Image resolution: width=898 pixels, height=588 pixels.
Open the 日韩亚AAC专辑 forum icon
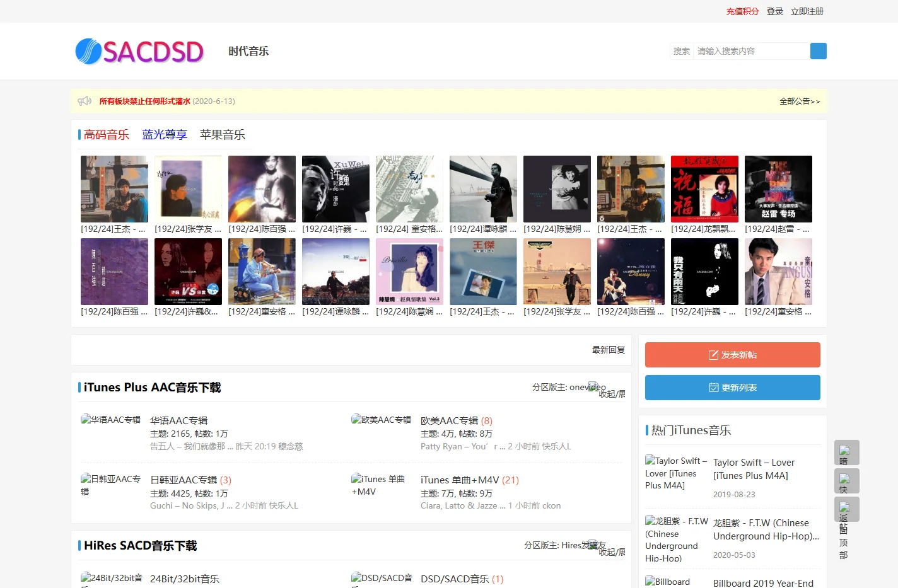pyautogui.click(x=111, y=485)
